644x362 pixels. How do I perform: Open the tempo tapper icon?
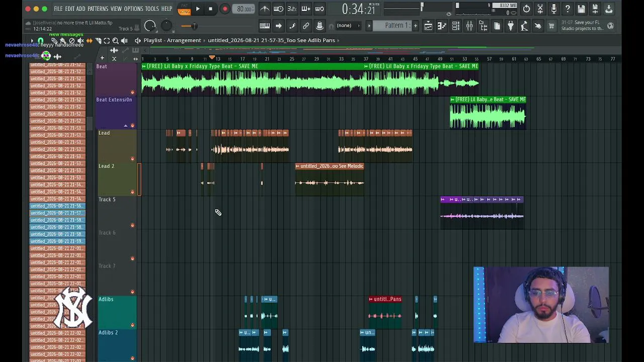(x=524, y=26)
